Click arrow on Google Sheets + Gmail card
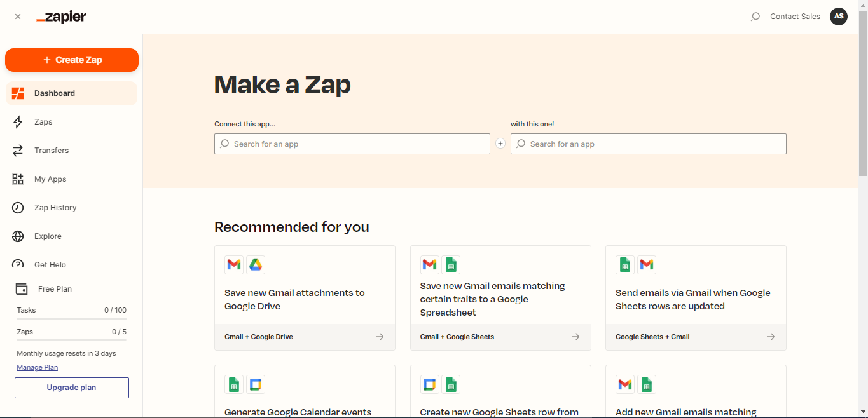868x418 pixels. click(x=771, y=337)
